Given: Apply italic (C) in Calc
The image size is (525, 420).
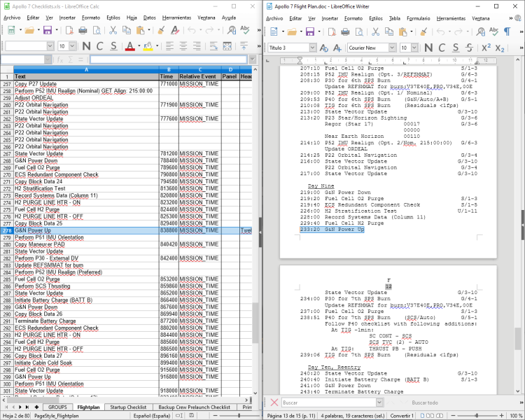Looking at the screenshot, I should (100, 46).
